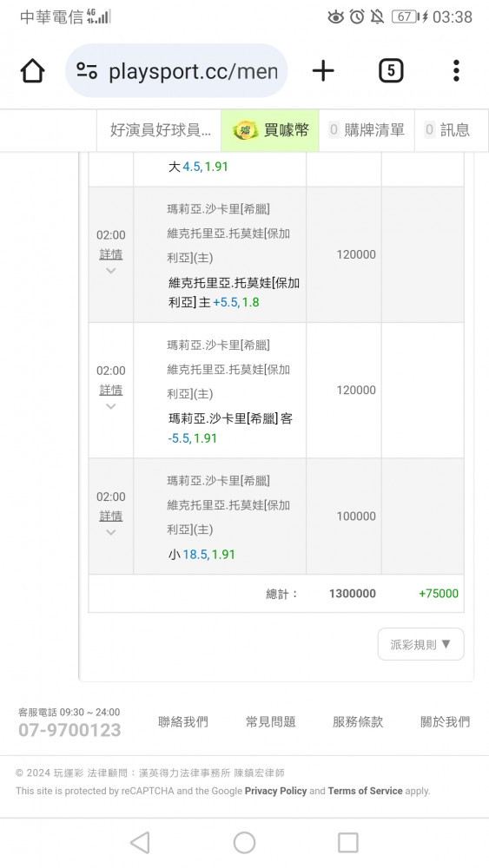The height and width of the screenshot is (868, 489).
Task: Open the 常見問題 footer link
Action: coord(271,722)
